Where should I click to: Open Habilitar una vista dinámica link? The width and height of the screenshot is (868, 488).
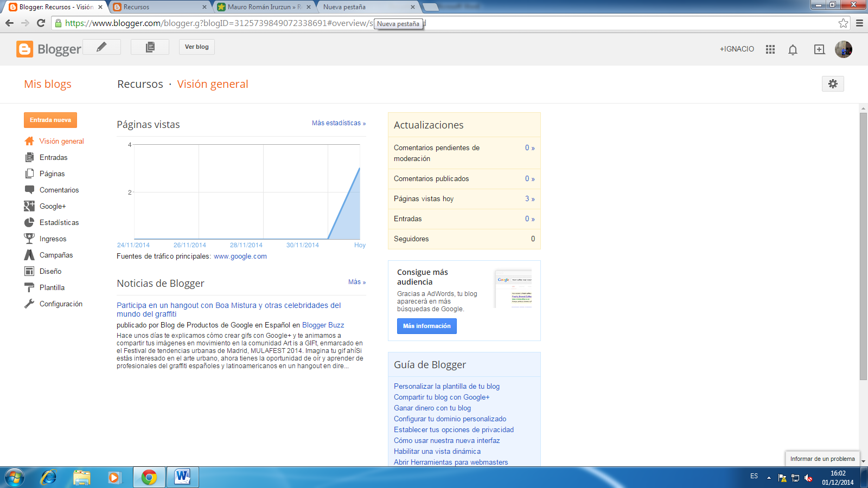437,451
